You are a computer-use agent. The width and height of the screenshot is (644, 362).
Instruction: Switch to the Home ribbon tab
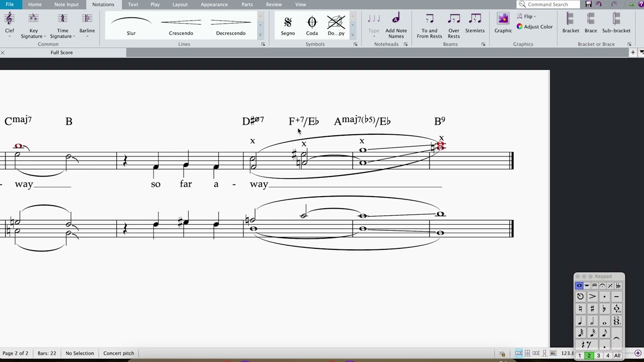pos(35,5)
